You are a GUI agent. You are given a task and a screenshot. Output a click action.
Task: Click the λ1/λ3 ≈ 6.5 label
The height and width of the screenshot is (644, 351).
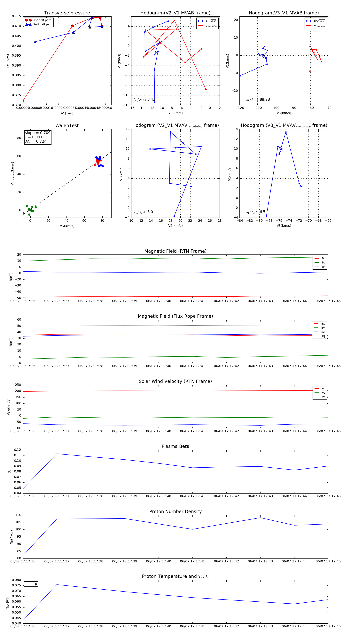tap(256, 212)
